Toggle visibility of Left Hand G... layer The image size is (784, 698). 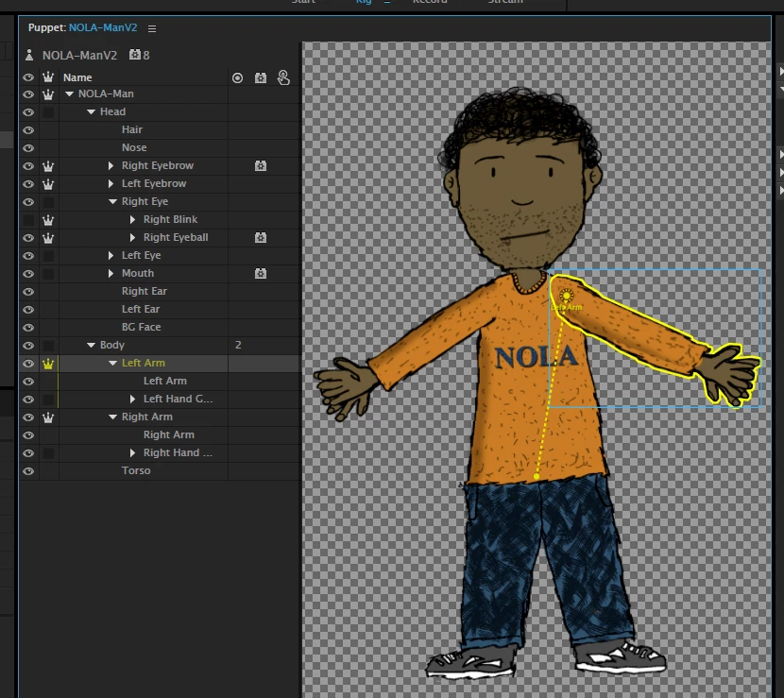[28, 400]
